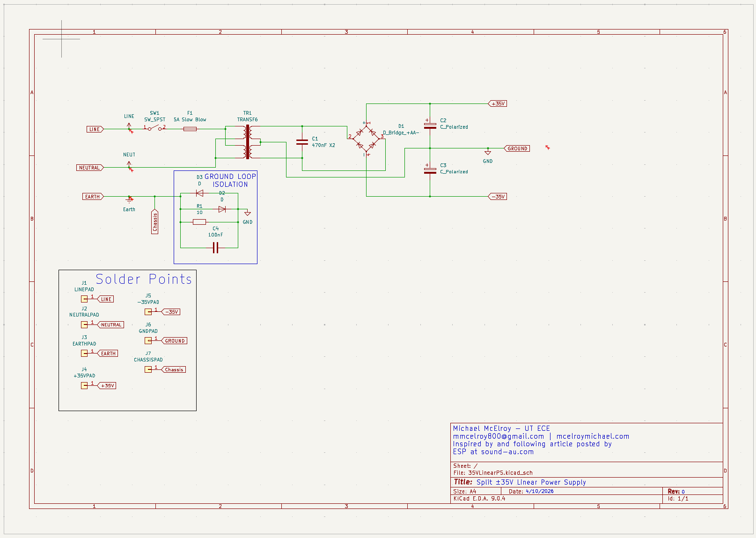
Task: Click the 'C_Polarized' value under C3
Action: pyautogui.click(x=454, y=172)
